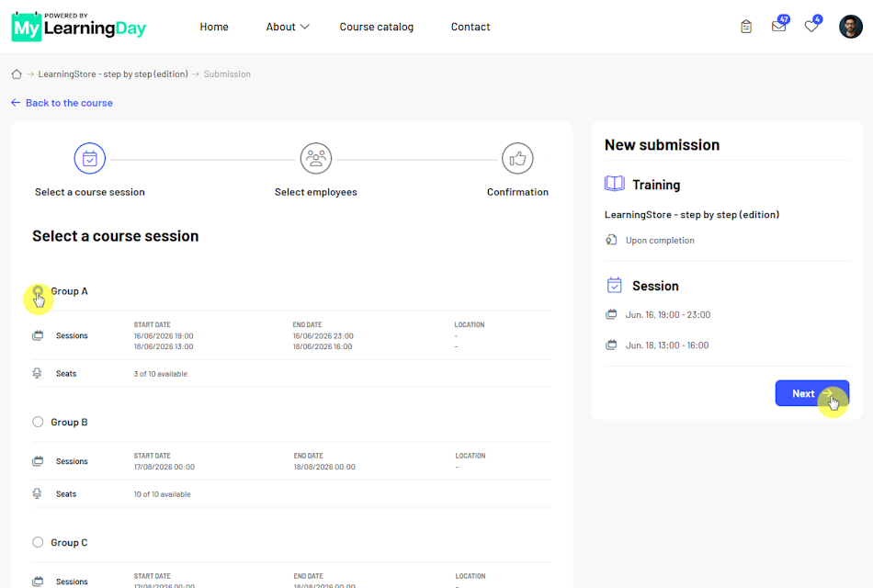The width and height of the screenshot is (873, 588).
Task: Click the Upon completion certificate icon
Action: tap(611, 240)
